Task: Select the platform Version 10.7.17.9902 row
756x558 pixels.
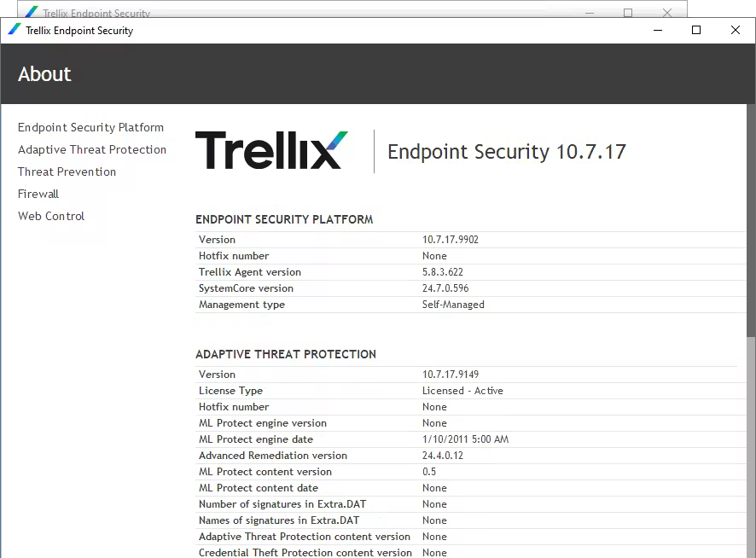Action: [470, 240]
